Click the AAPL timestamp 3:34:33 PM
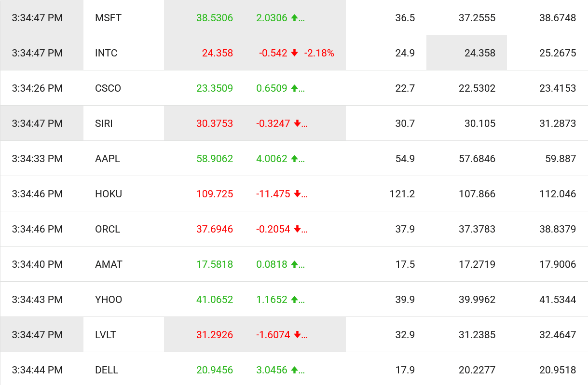The image size is (588, 385). pyautogui.click(x=37, y=159)
